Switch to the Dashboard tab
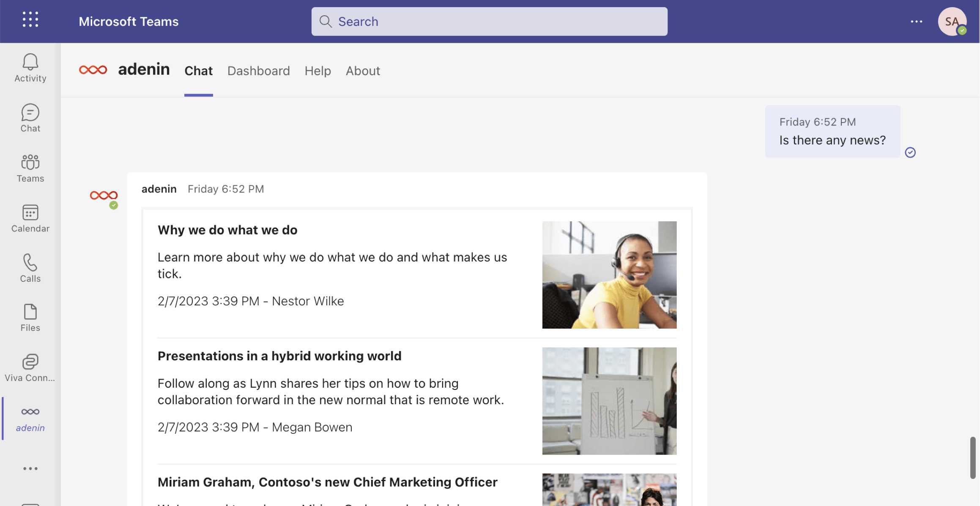Viewport: 980px width, 506px height. click(258, 71)
